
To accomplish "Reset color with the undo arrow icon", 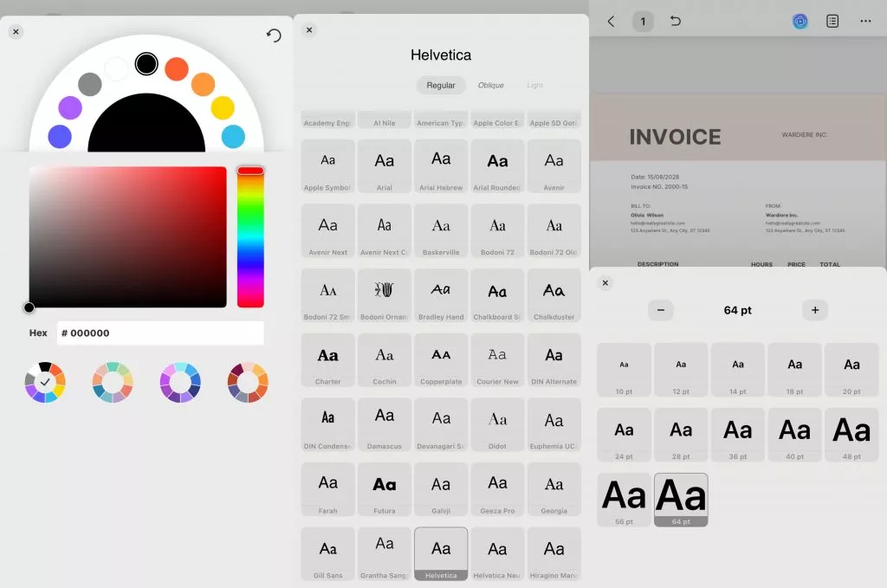I will click(274, 36).
